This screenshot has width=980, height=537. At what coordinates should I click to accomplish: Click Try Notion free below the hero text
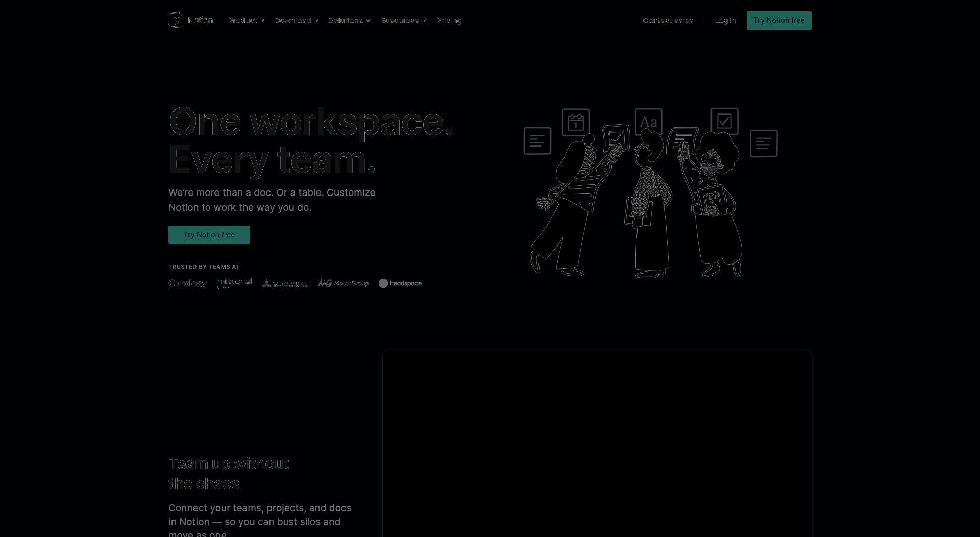tap(209, 235)
